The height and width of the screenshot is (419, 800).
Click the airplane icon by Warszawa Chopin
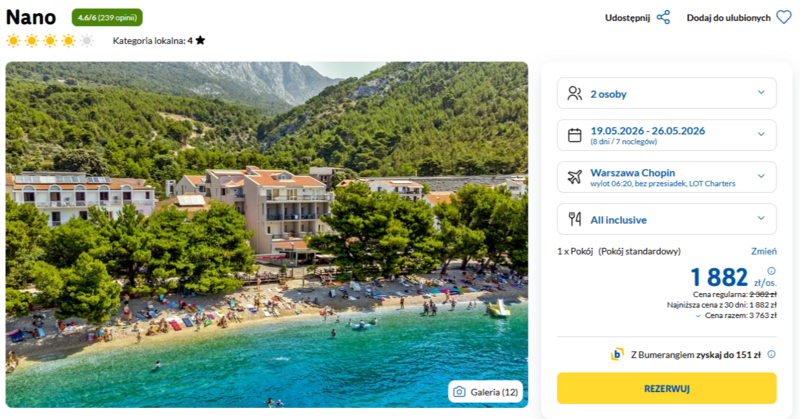click(x=574, y=177)
